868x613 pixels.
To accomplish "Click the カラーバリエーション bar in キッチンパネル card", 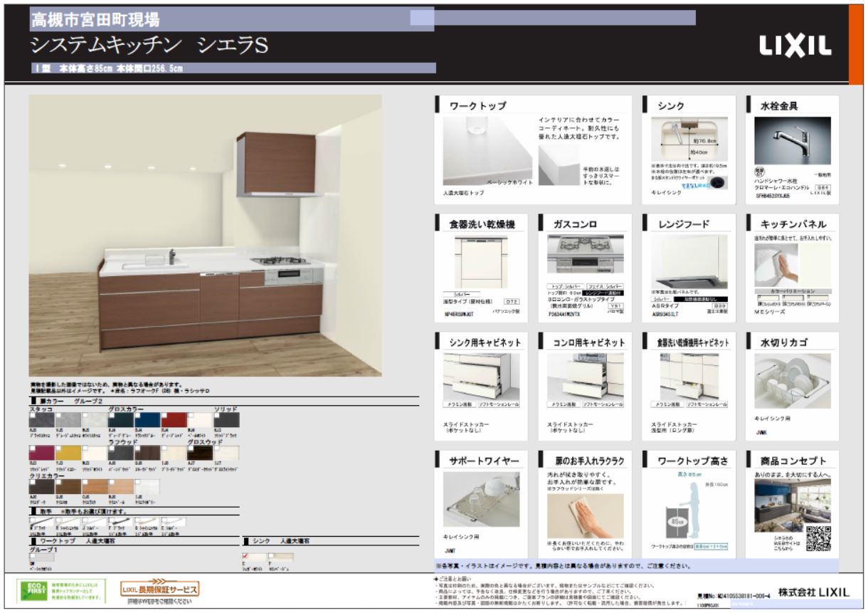I will click(792, 291).
